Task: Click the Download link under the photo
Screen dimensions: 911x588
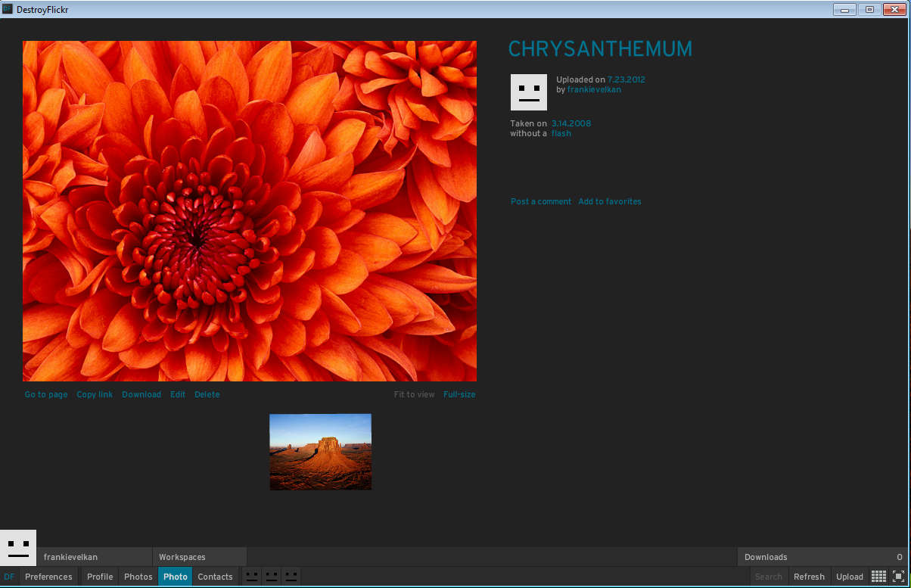Action: tap(141, 394)
